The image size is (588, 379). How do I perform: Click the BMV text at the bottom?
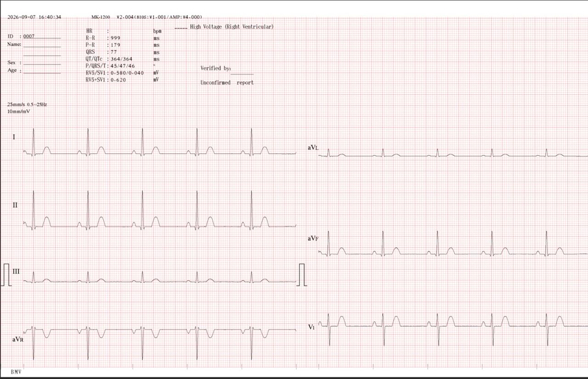(x=16, y=371)
